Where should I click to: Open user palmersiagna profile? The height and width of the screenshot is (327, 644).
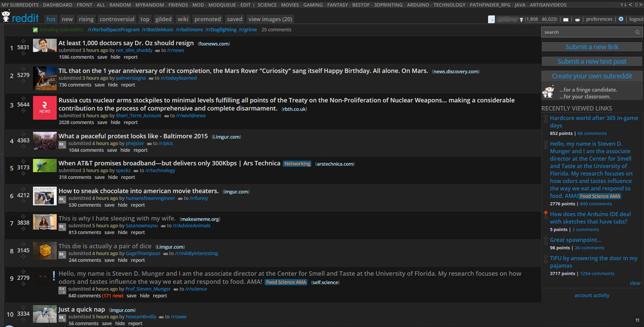click(131, 78)
